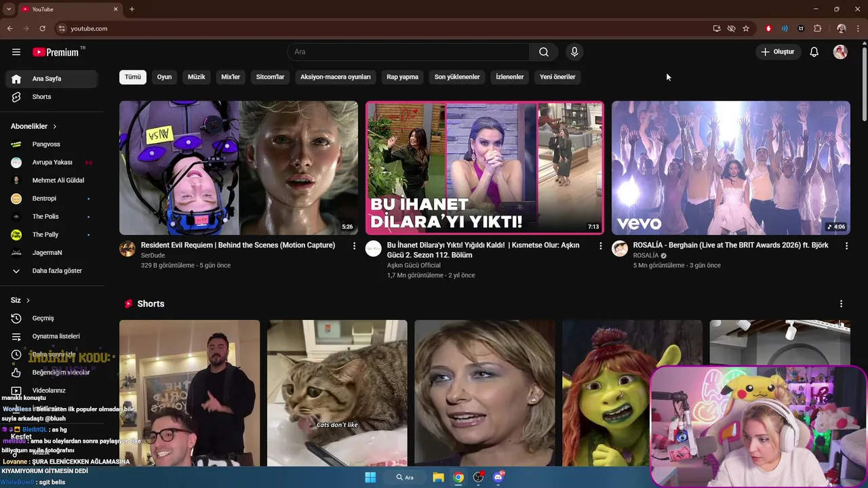Select the Sitcom'lar filter chip
The height and width of the screenshot is (488, 868).
coord(270,77)
